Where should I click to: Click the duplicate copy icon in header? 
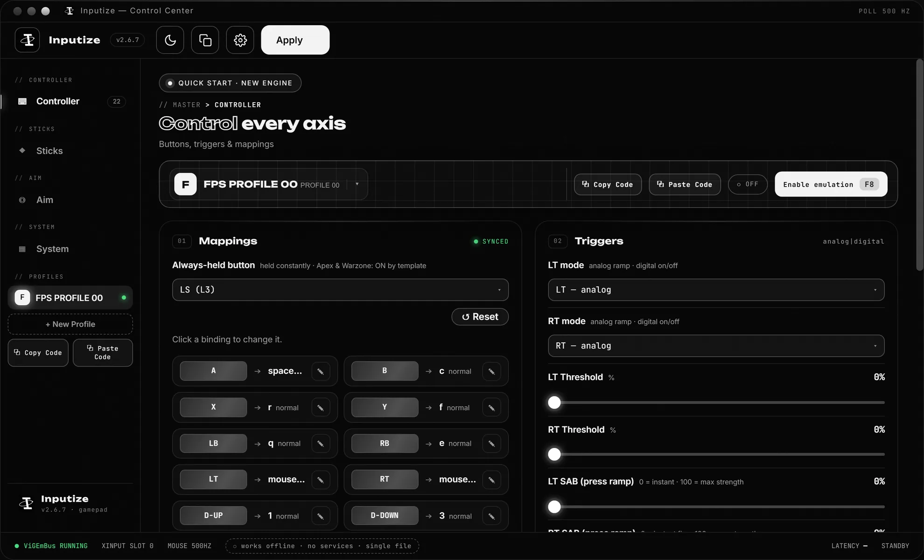pyautogui.click(x=205, y=40)
